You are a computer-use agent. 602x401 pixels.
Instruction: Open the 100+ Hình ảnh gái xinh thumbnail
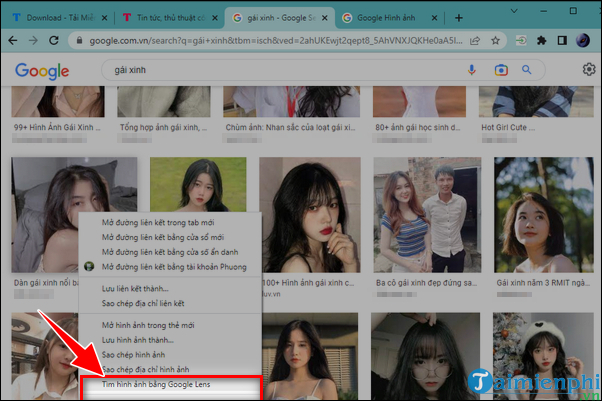pos(310,215)
